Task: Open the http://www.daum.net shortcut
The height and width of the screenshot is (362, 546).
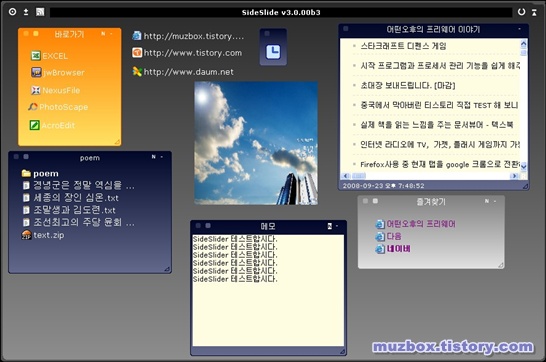Action: (x=183, y=72)
